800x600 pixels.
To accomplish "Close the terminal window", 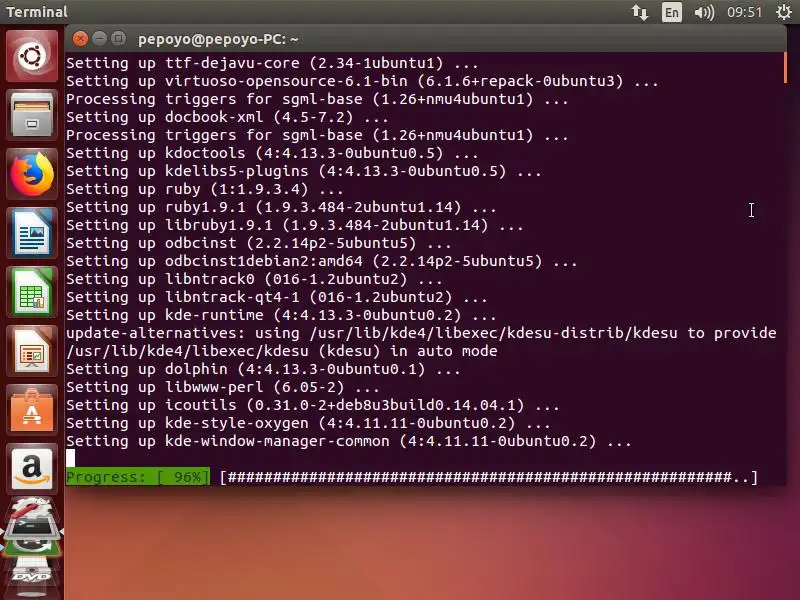I will pyautogui.click(x=80, y=39).
